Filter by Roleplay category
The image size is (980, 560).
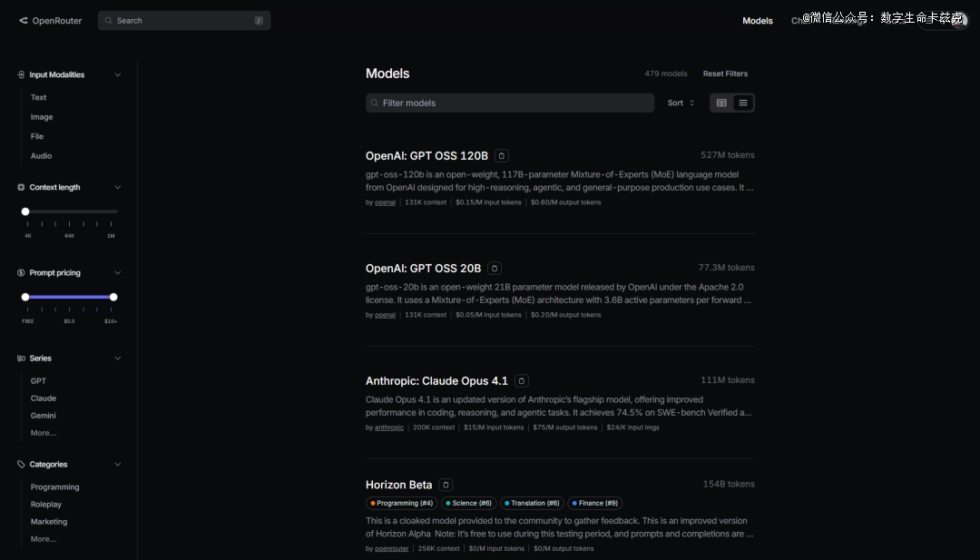coord(46,505)
